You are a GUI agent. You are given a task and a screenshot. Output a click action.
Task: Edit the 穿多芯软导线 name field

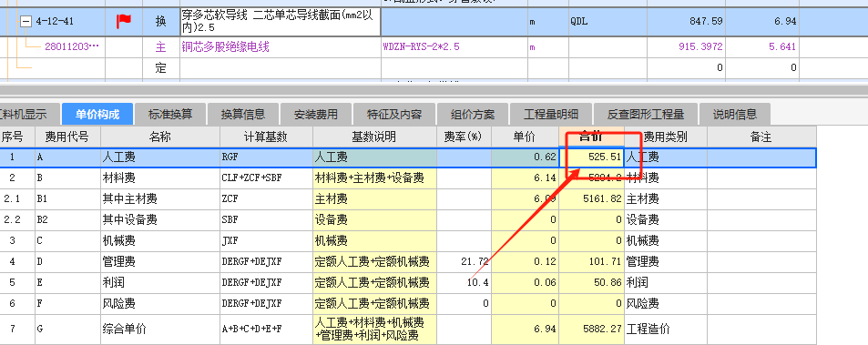[281, 22]
